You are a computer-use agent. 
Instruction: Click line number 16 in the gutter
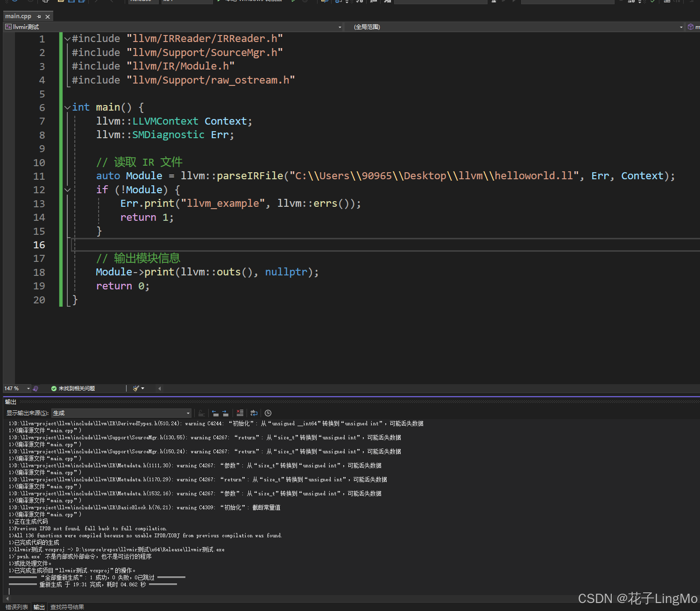click(39, 245)
